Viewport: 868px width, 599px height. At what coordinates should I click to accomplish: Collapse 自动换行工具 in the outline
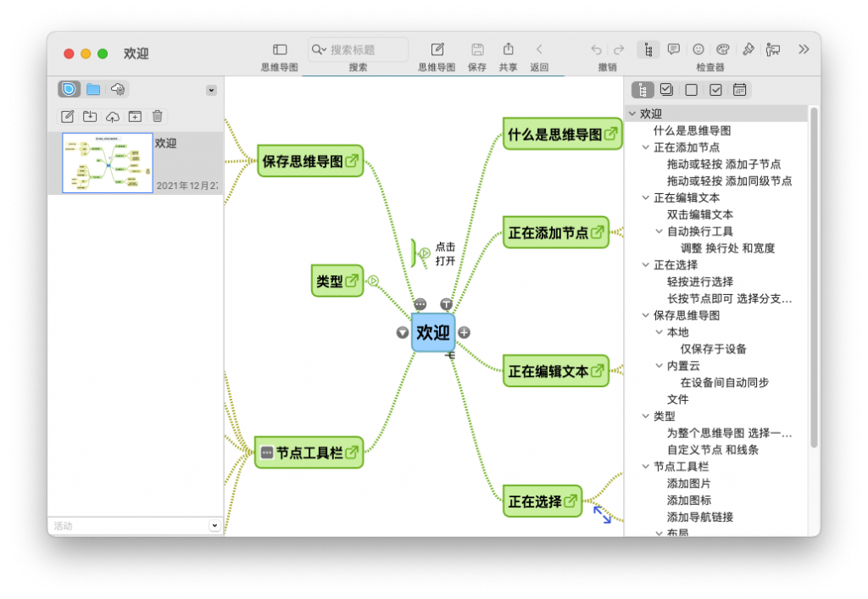(x=659, y=231)
